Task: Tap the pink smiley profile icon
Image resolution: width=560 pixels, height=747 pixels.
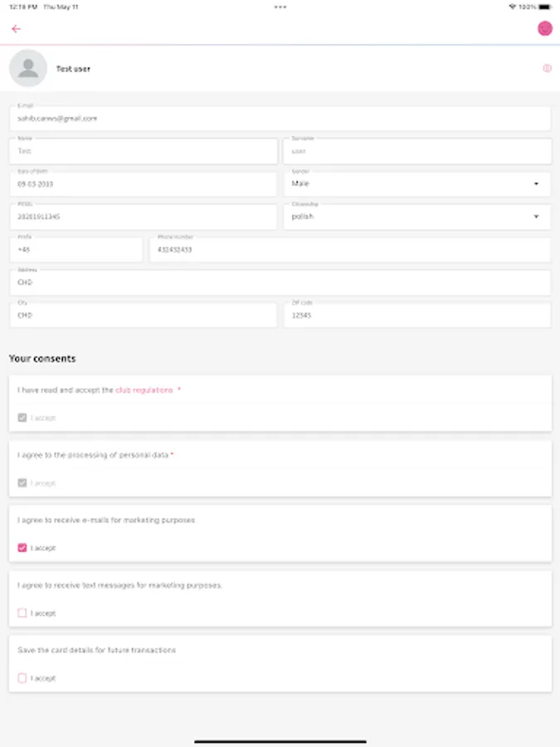Action: click(x=545, y=28)
